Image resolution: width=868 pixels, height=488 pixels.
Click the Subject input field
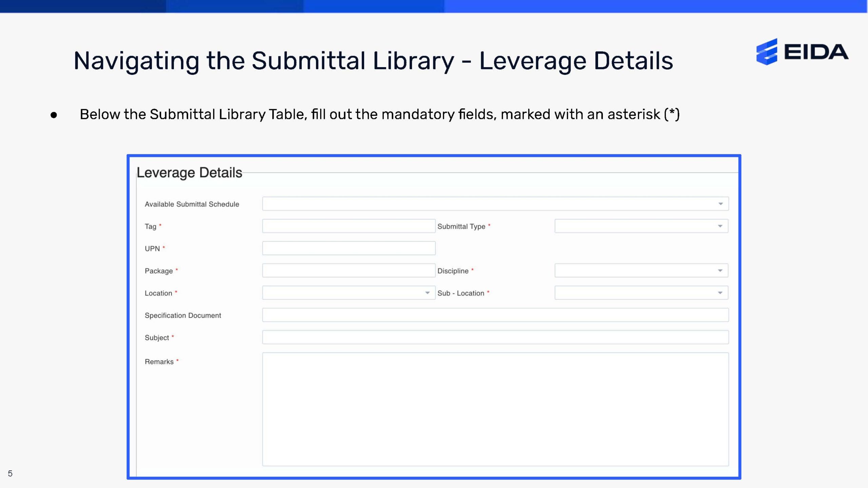[495, 338]
